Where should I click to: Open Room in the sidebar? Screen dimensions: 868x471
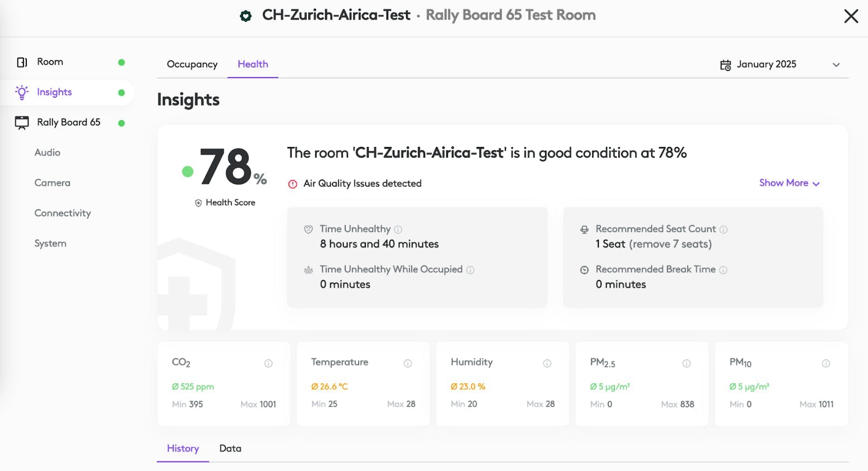pos(50,62)
